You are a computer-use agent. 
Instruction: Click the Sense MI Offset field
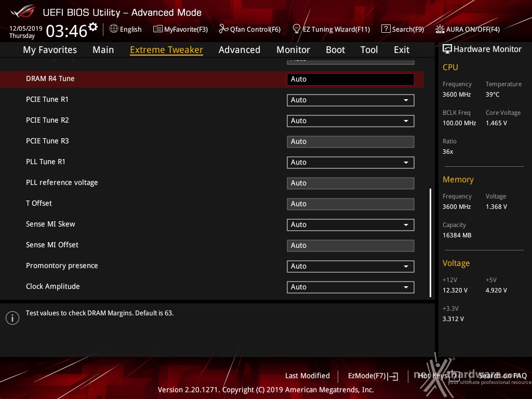tap(351, 246)
